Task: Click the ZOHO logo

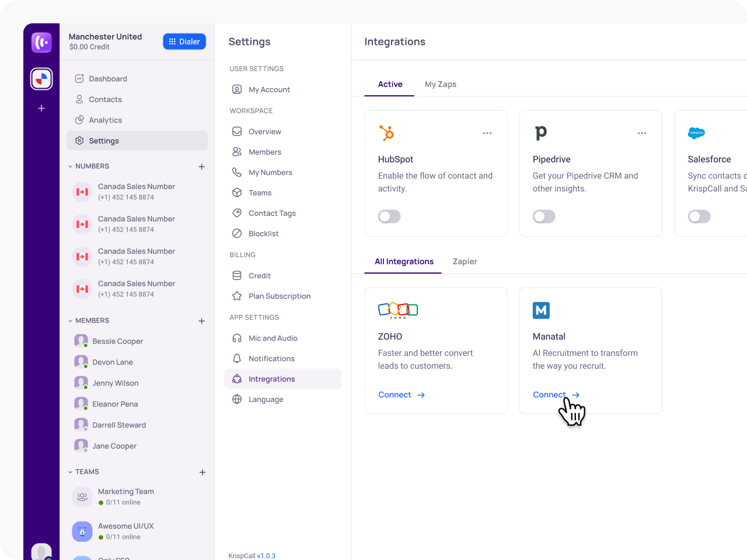Action: 398,310
